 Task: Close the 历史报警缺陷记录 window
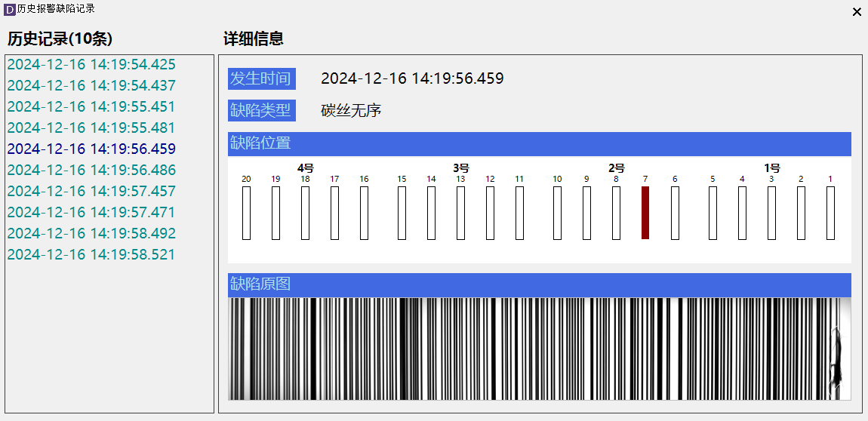click(857, 12)
